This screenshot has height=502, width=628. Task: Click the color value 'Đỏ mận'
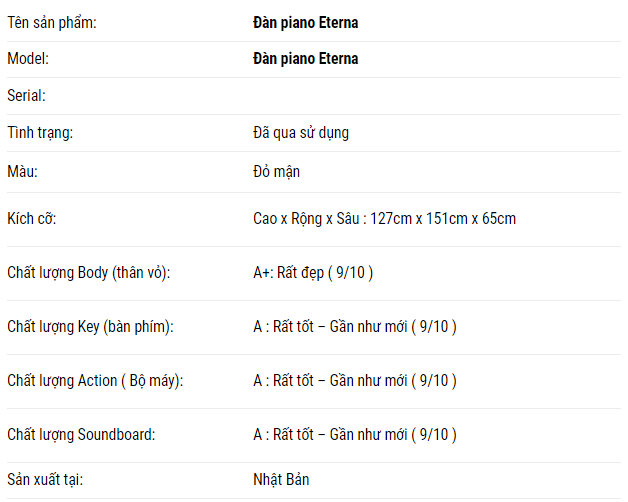tap(276, 171)
